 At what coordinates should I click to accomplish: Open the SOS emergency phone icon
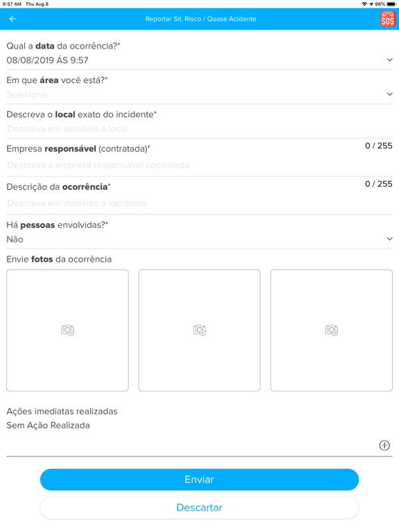pos(387,19)
